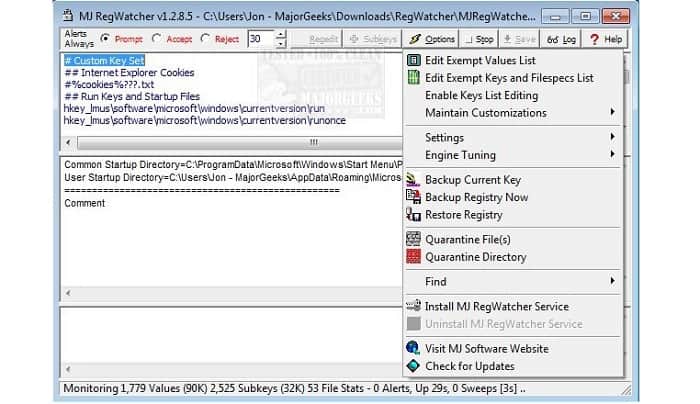Select Quarantine File(s) entry

pyautogui.click(x=513, y=239)
